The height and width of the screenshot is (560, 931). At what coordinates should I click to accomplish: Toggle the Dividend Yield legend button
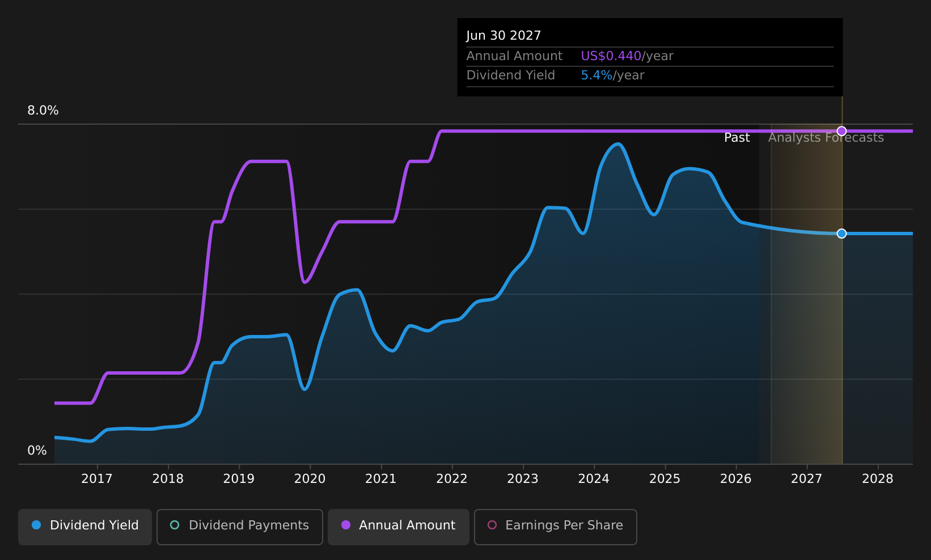click(85, 527)
